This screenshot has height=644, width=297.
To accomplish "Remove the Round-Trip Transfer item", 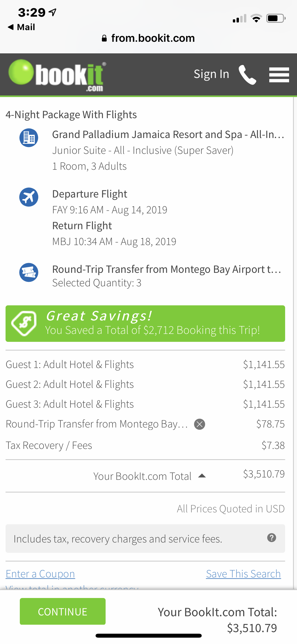I will (200, 424).
